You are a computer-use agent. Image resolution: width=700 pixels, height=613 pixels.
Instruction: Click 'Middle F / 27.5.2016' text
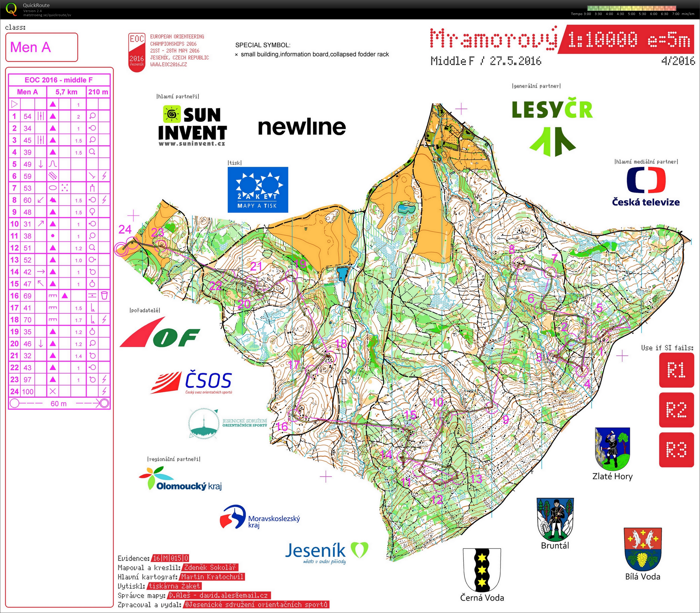pyautogui.click(x=486, y=61)
